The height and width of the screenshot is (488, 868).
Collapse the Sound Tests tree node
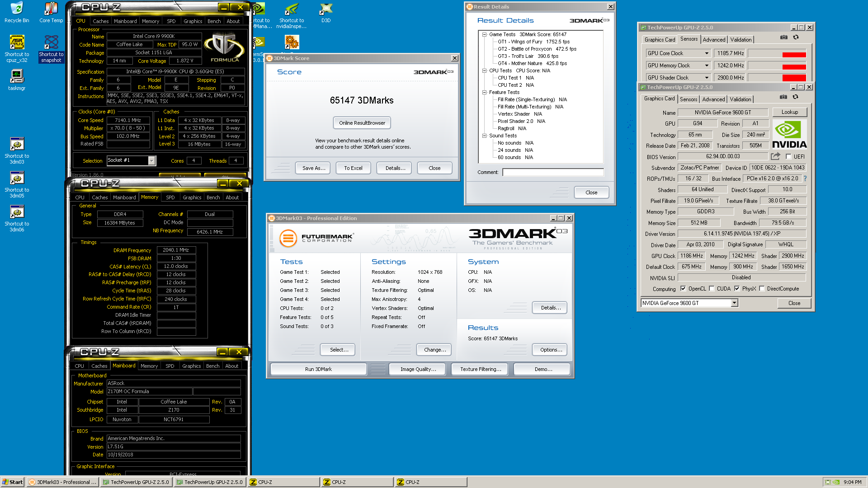[484, 136]
